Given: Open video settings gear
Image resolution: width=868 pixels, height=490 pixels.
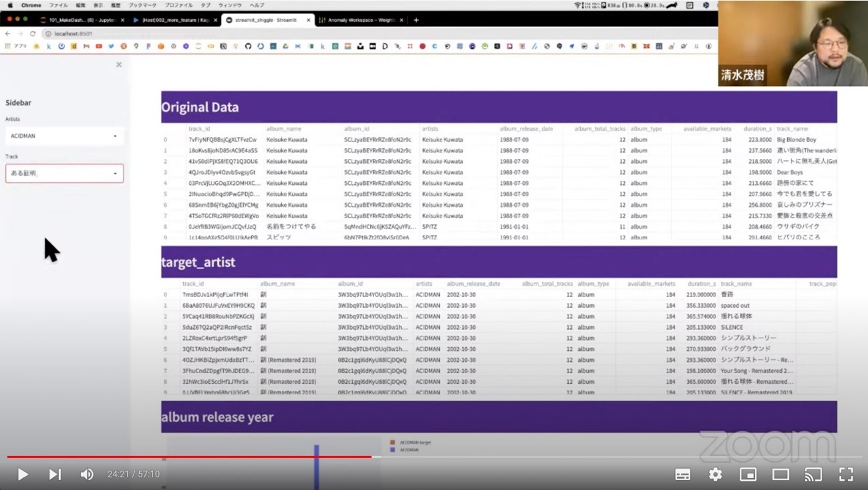Looking at the screenshot, I should 715,475.
